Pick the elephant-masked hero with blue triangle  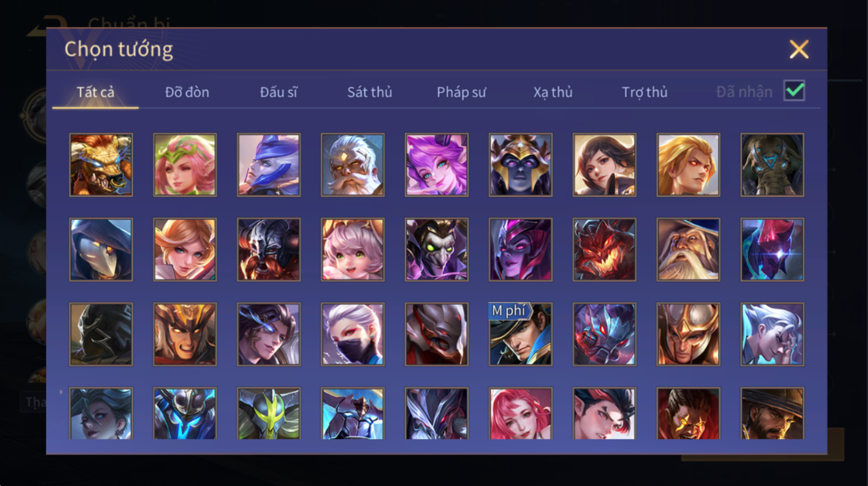click(x=772, y=165)
